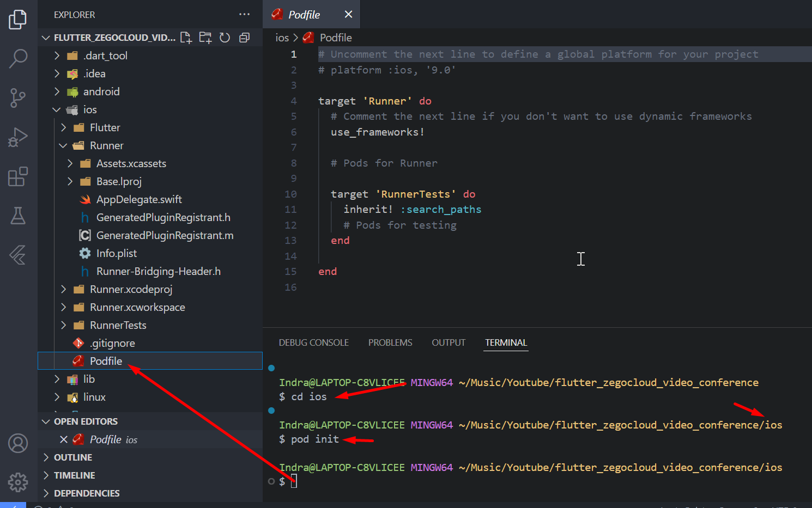The image size is (812, 508).
Task: Click the '$ pod init' terminal command
Action: coord(309,439)
